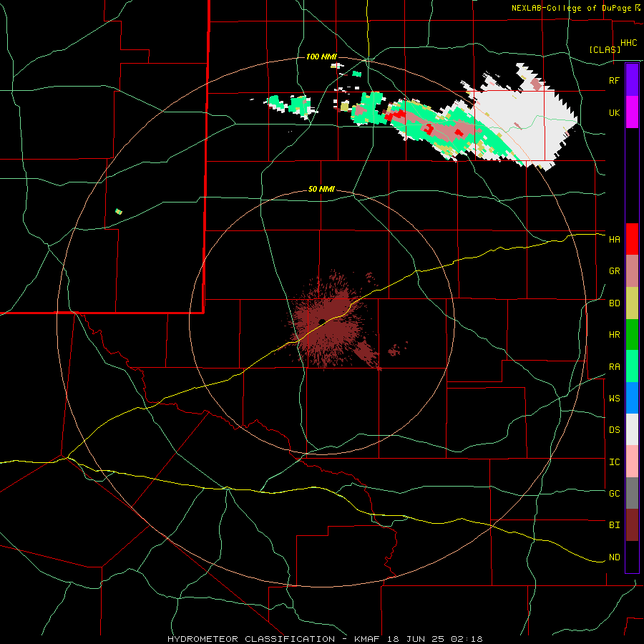The height and width of the screenshot is (644, 644).
Task: Click the GR legend label
Action: tap(614, 271)
